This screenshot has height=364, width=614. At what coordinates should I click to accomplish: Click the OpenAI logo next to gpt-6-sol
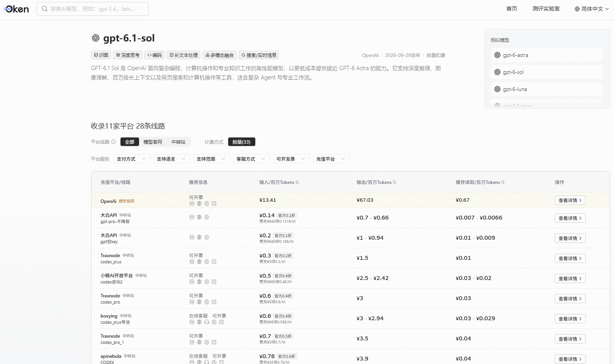pyautogui.click(x=497, y=72)
